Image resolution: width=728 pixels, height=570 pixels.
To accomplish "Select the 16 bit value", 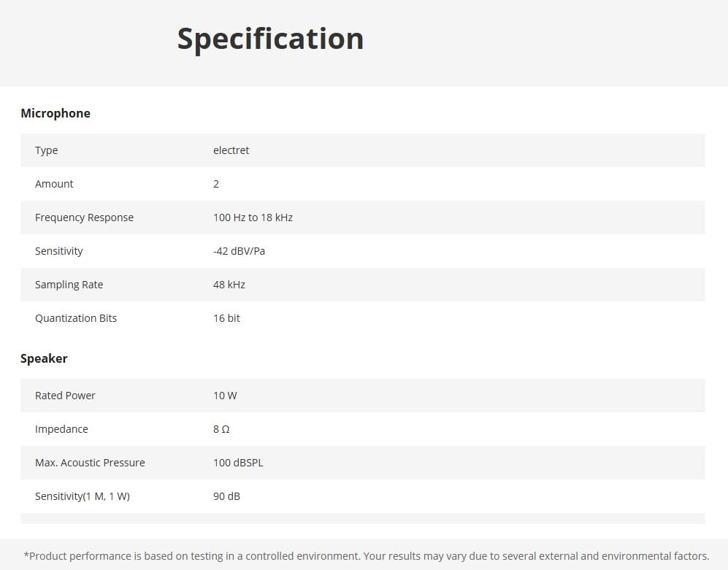I will tap(226, 318).
